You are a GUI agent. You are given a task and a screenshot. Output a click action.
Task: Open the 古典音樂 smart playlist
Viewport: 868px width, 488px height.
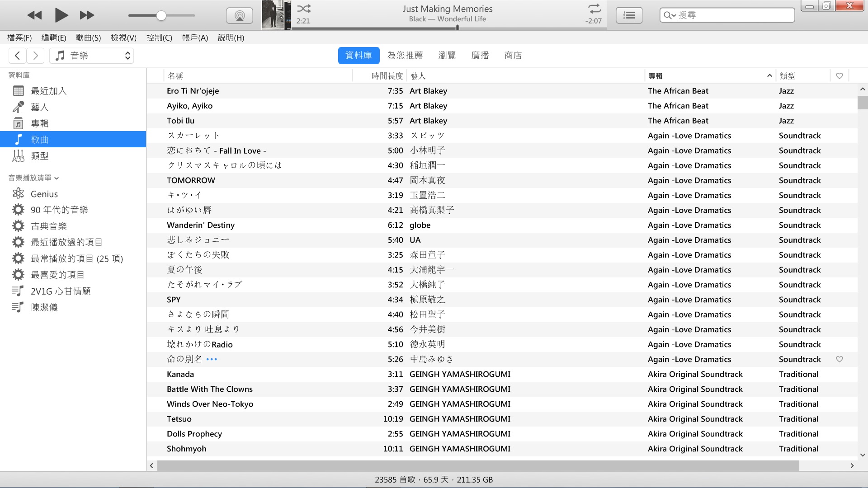(x=73, y=226)
